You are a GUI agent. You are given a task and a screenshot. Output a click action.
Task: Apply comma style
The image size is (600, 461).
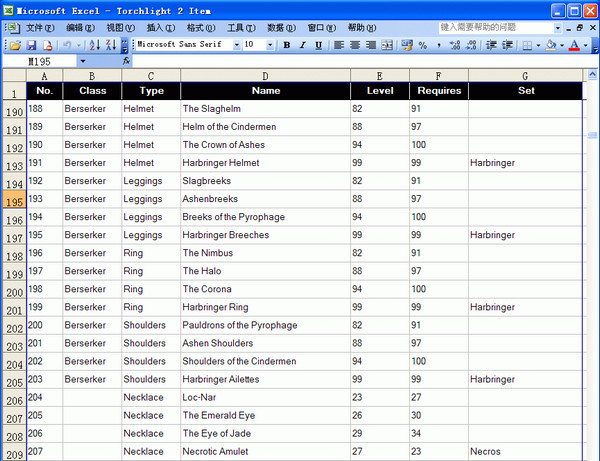click(x=439, y=45)
